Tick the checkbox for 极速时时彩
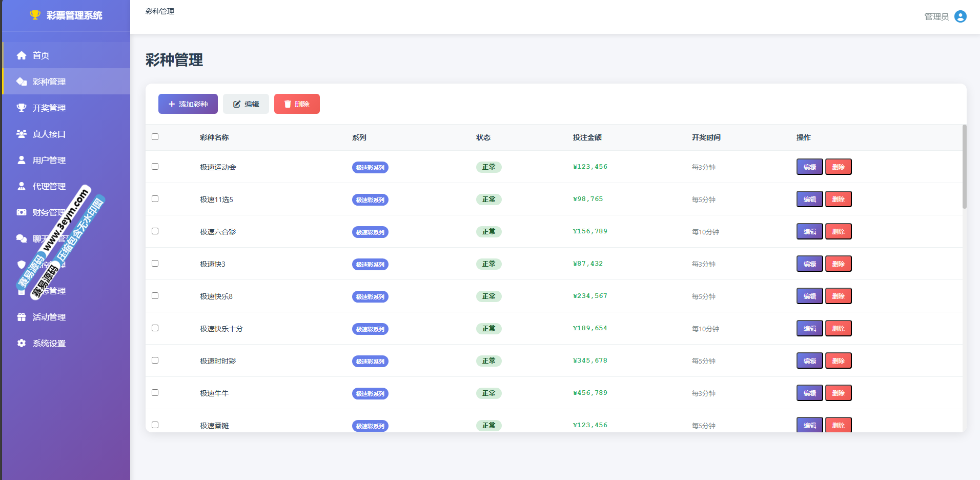This screenshot has height=480, width=980. click(x=155, y=361)
